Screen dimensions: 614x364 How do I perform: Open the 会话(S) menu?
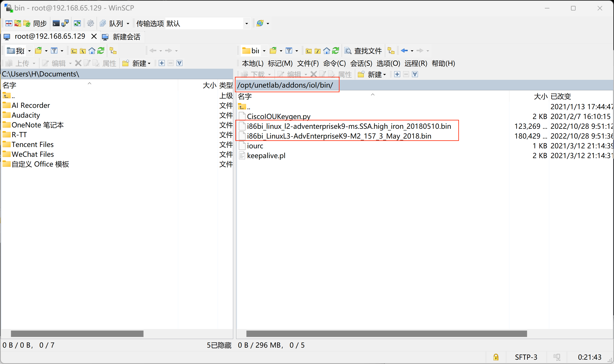(361, 63)
